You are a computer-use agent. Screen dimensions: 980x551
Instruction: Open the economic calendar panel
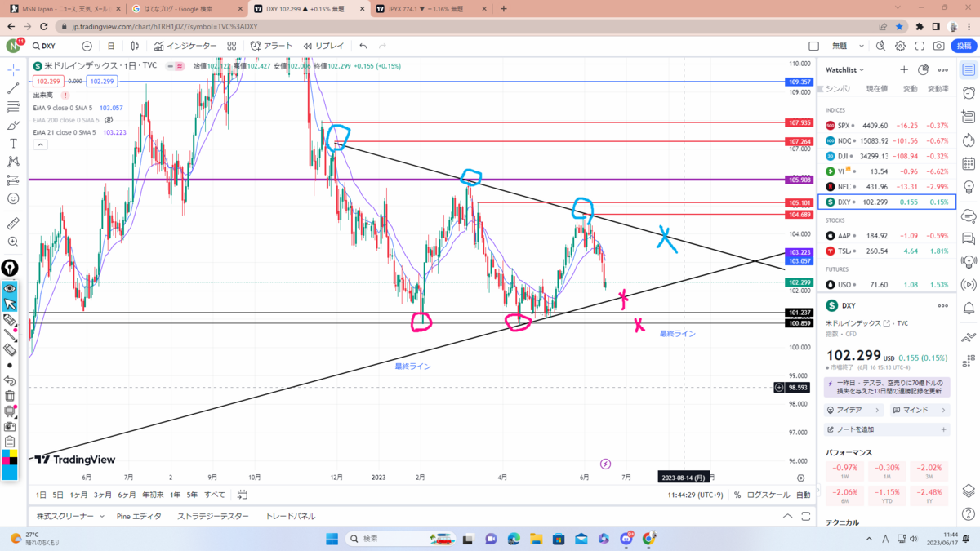tap(969, 163)
